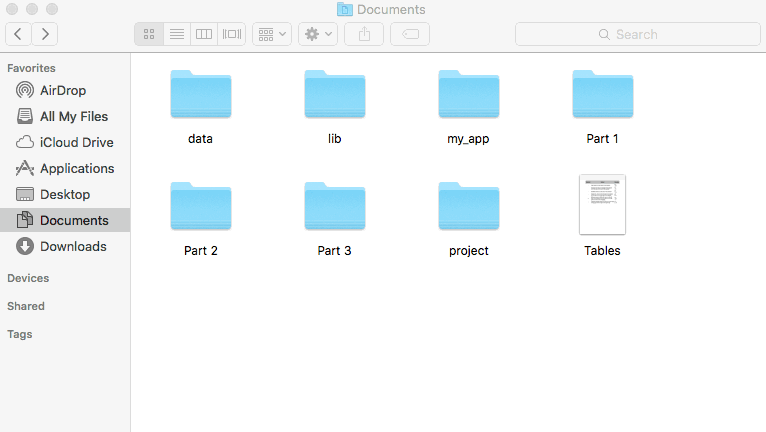Click the iCloud Drive cloud icon
Image resolution: width=766 pixels, height=432 pixels.
tap(25, 142)
